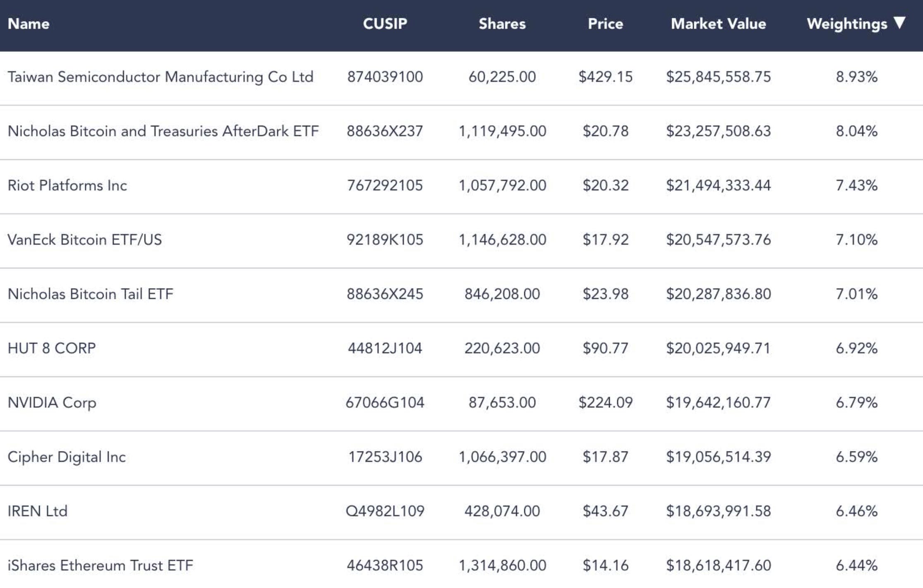923x588 pixels.
Task: Click market value $20,025,949.71
Action: click(x=718, y=348)
